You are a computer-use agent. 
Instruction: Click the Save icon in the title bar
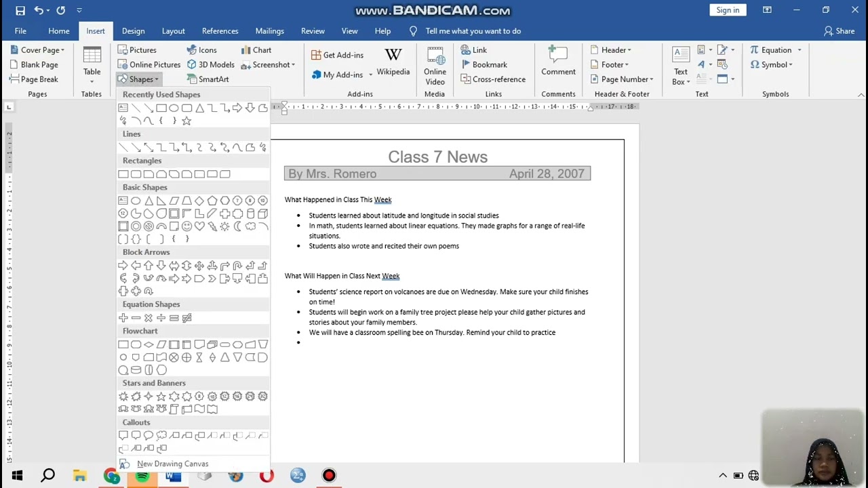coord(20,10)
